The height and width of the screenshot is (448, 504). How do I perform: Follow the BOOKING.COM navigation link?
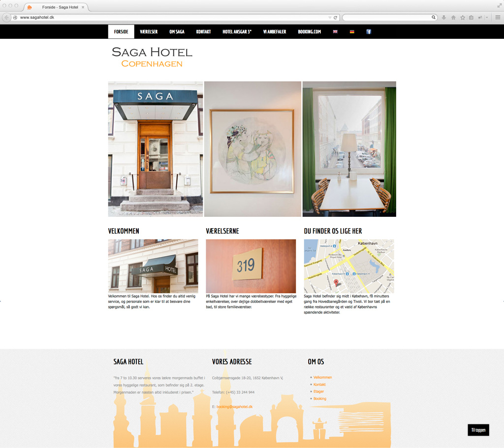click(x=310, y=31)
